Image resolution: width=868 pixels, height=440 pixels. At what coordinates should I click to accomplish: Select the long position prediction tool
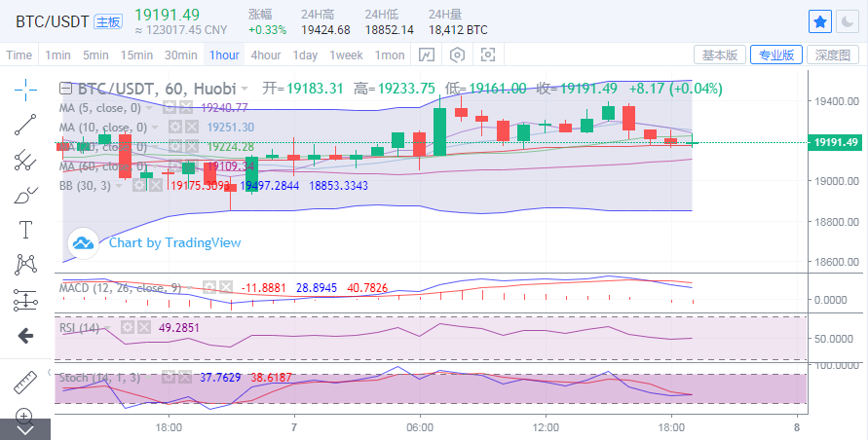click(x=25, y=300)
